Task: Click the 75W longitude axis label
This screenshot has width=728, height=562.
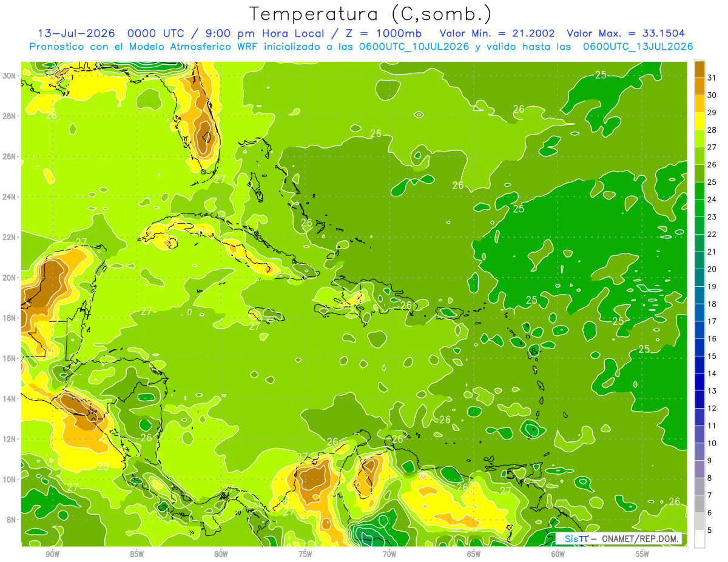Action: tap(305, 554)
